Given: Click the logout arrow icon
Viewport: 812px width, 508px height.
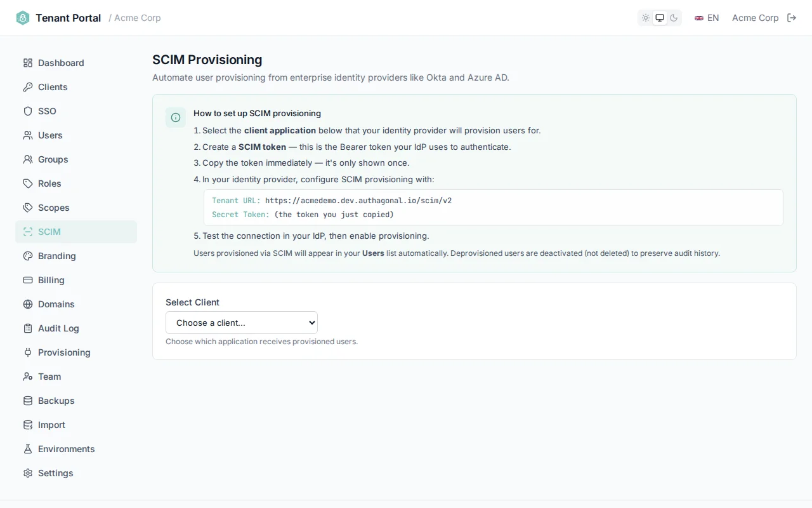Looking at the screenshot, I should point(792,18).
